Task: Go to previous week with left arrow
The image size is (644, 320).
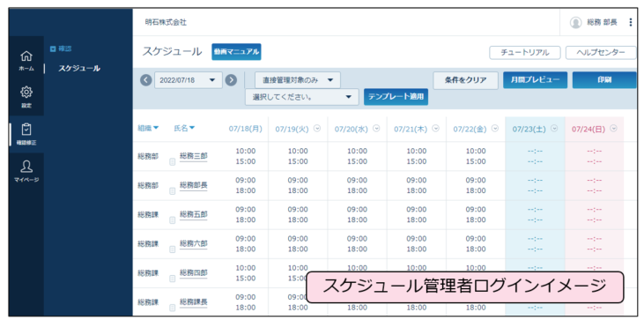Action: click(145, 80)
